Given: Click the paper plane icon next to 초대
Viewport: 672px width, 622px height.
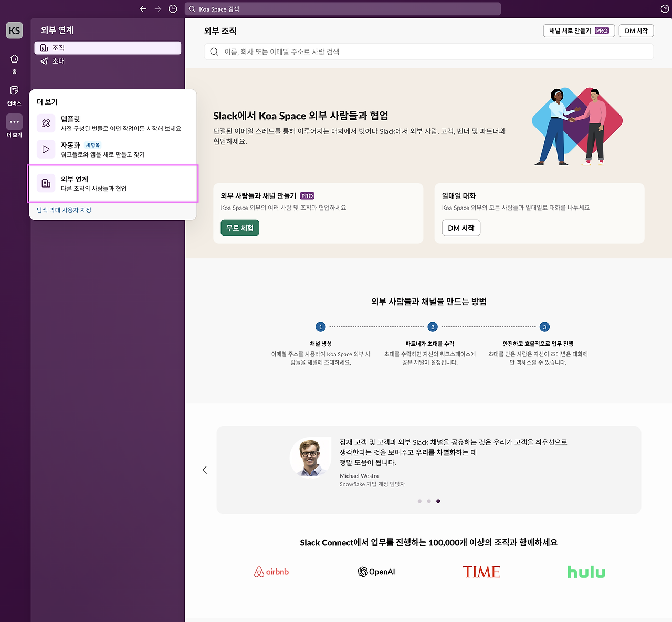Looking at the screenshot, I should click(44, 61).
